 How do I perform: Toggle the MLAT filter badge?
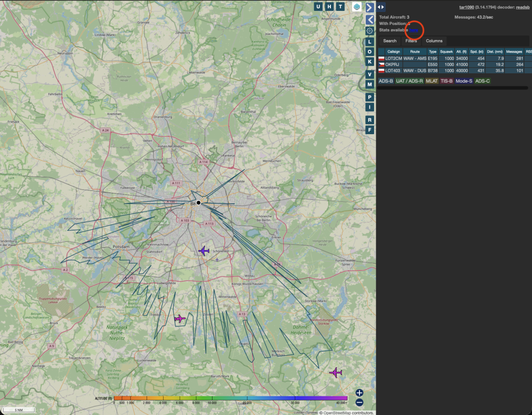click(431, 81)
